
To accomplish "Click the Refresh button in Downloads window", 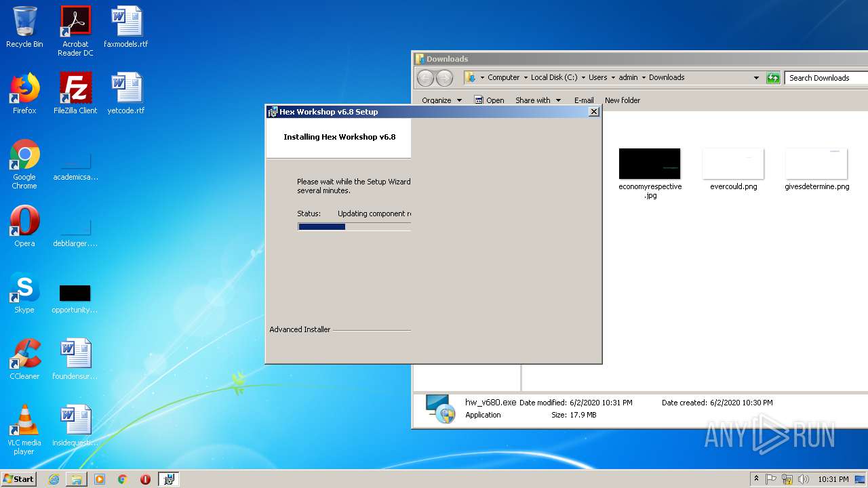I will tap(773, 78).
